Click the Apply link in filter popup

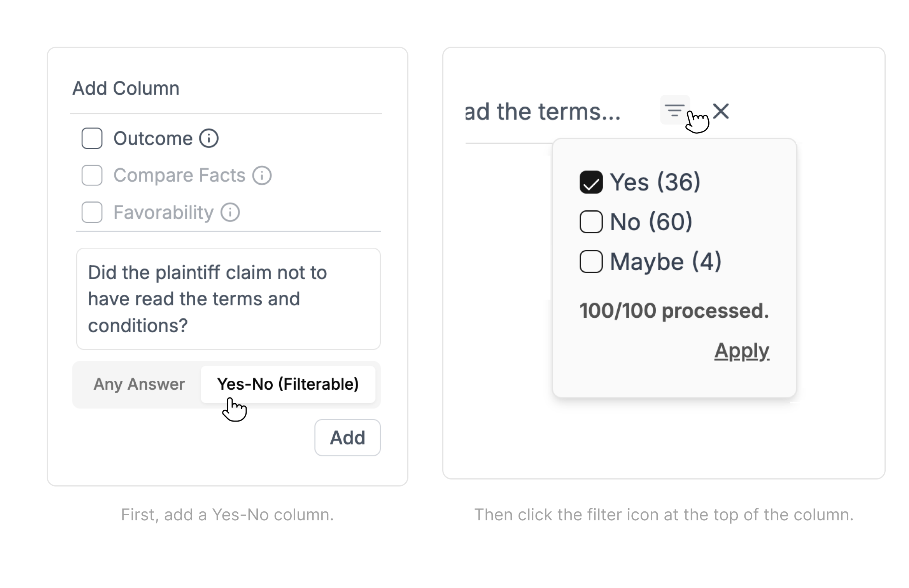pyautogui.click(x=742, y=351)
